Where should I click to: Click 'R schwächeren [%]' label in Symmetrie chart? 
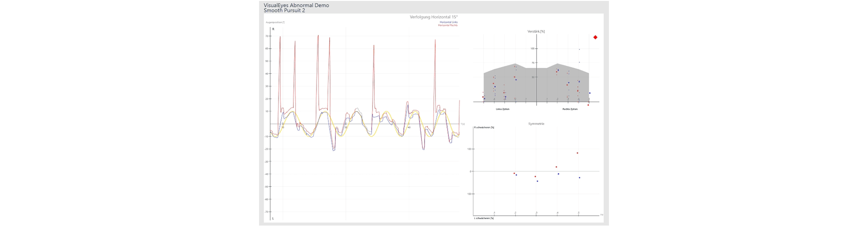pyautogui.click(x=484, y=127)
